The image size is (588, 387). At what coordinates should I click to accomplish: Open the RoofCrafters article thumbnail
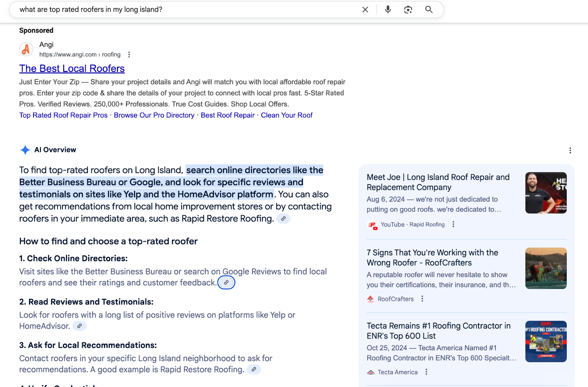[546, 268]
